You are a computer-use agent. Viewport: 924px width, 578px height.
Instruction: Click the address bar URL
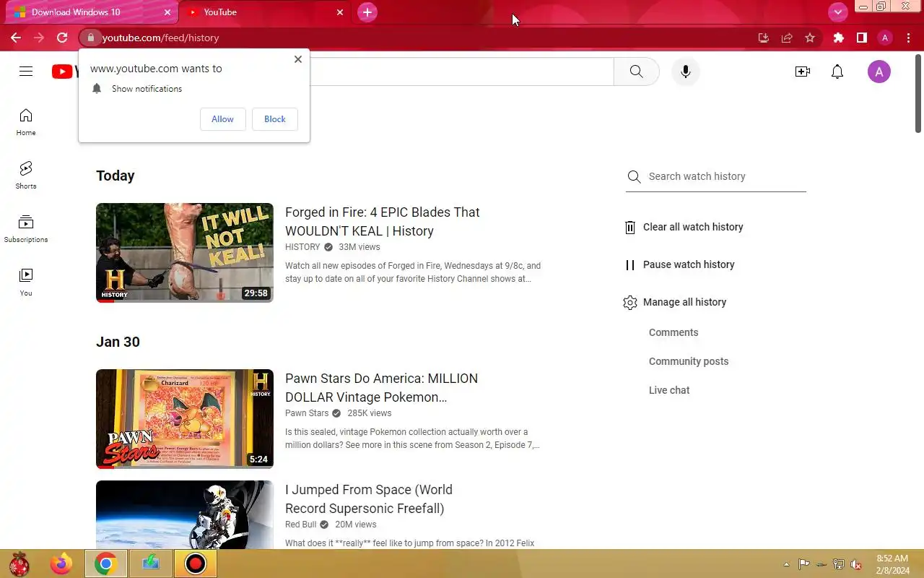160,38
